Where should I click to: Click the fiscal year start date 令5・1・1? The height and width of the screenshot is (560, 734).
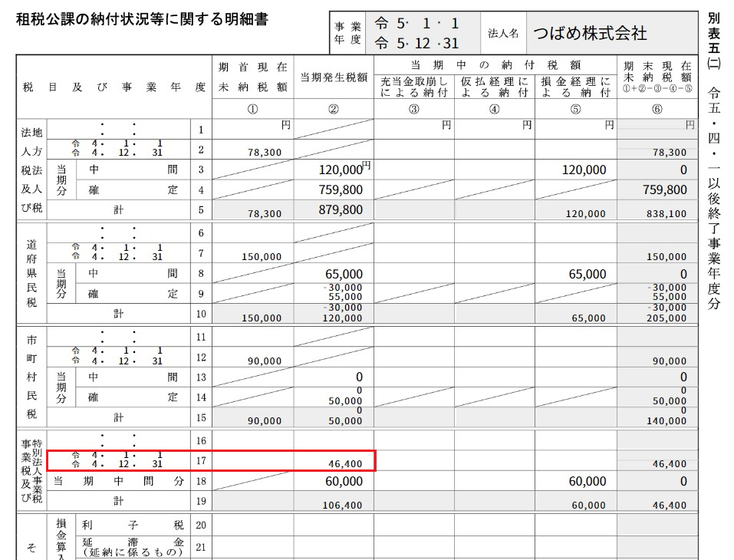coord(416,23)
